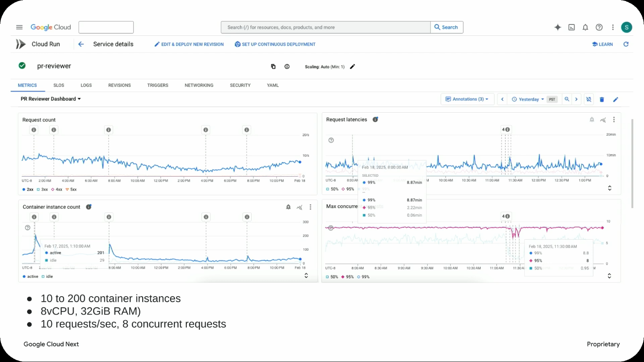Open the project selector box
Image resolution: width=644 pixels, height=362 pixels.
[106, 27]
